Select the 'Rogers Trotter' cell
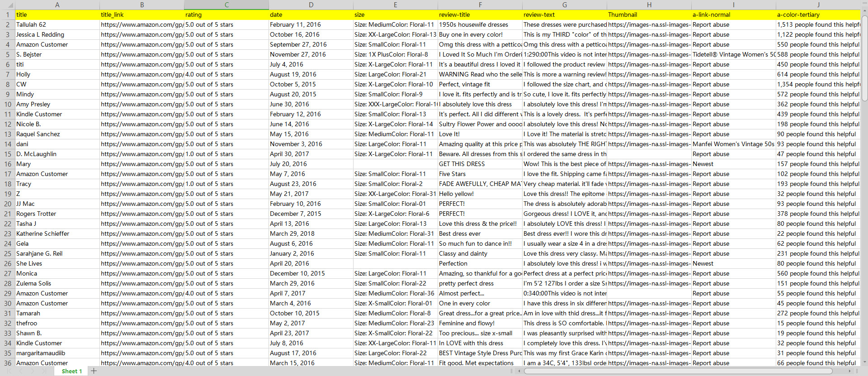The width and height of the screenshot is (868, 376). [x=57, y=214]
